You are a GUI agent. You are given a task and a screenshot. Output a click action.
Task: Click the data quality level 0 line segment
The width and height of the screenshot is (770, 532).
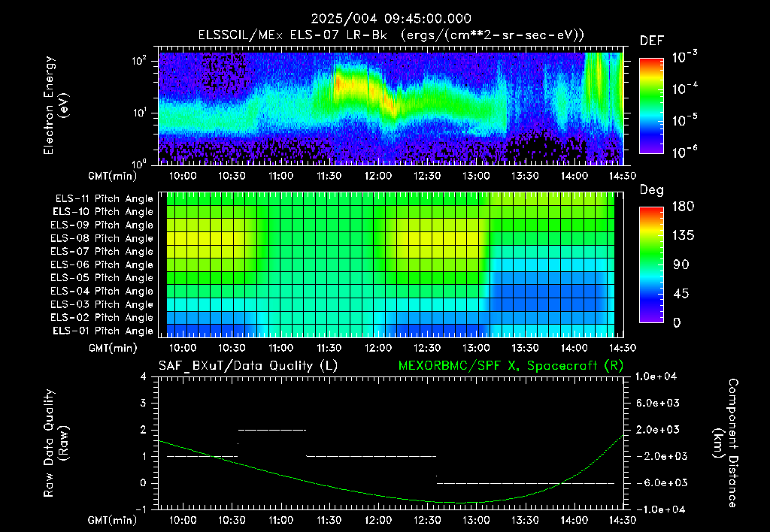point(526,483)
